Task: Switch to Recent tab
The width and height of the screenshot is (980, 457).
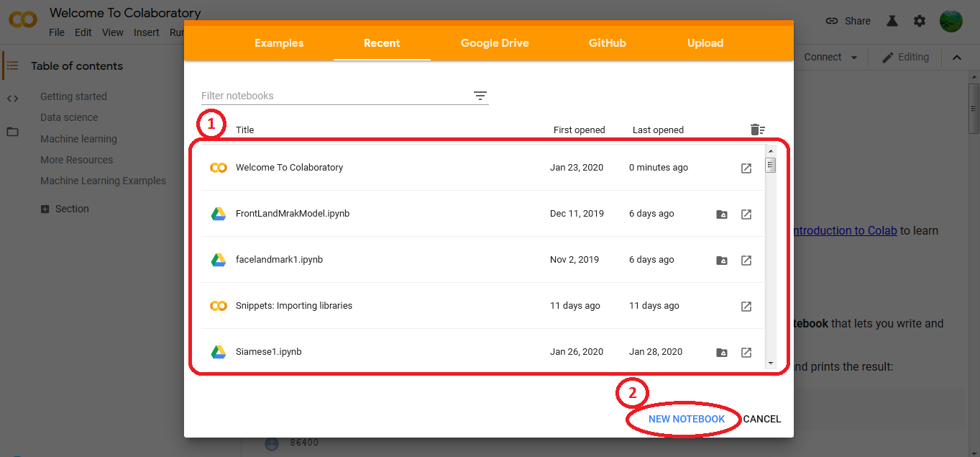Action: 382,43
